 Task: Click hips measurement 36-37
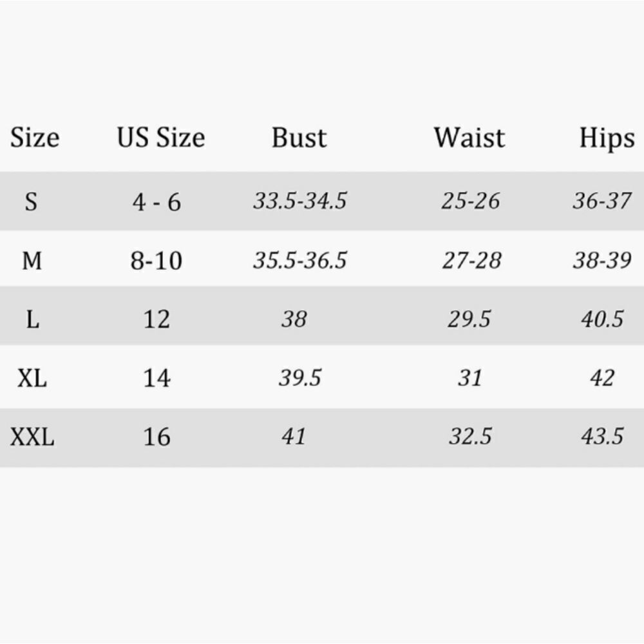[602, 202]
